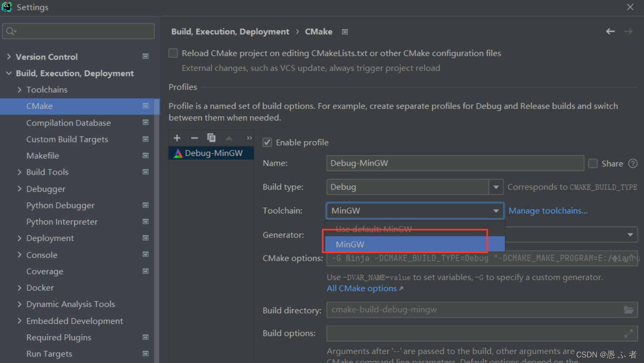The width and height of the screenshot is (644, 363).
Task: Click project icon on Console row
Action: point(146,254)
